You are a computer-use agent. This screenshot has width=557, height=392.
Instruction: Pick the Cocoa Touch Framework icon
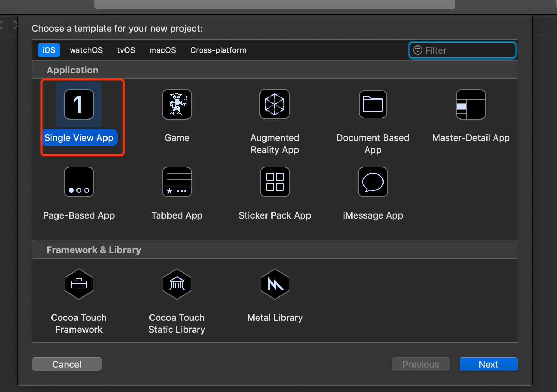tap(79, 284)
